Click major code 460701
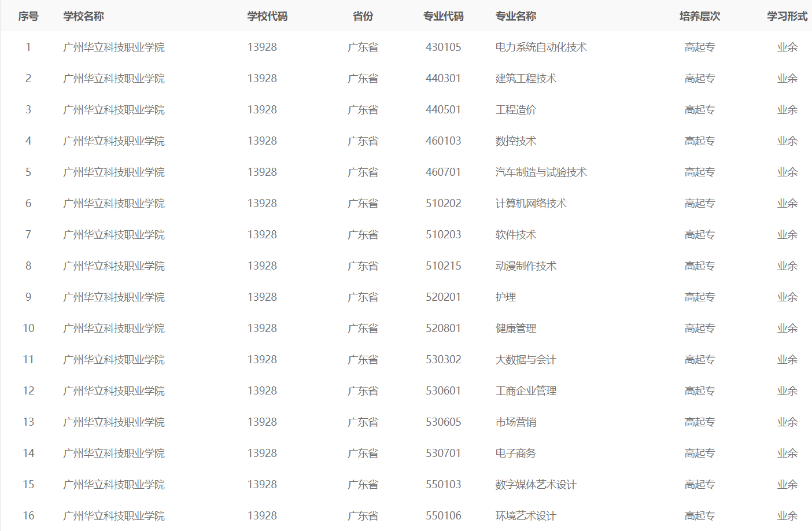812x531 pixels. click(x=444, y=172)
